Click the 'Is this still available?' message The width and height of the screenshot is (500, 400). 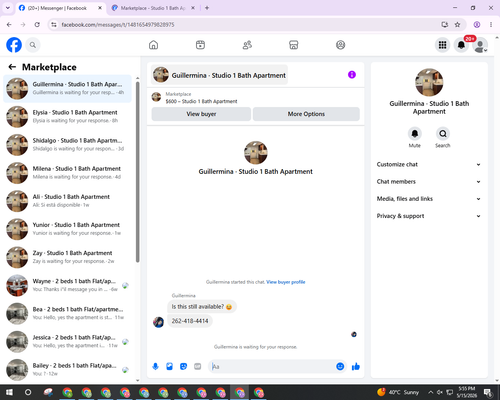pos(202,307)
